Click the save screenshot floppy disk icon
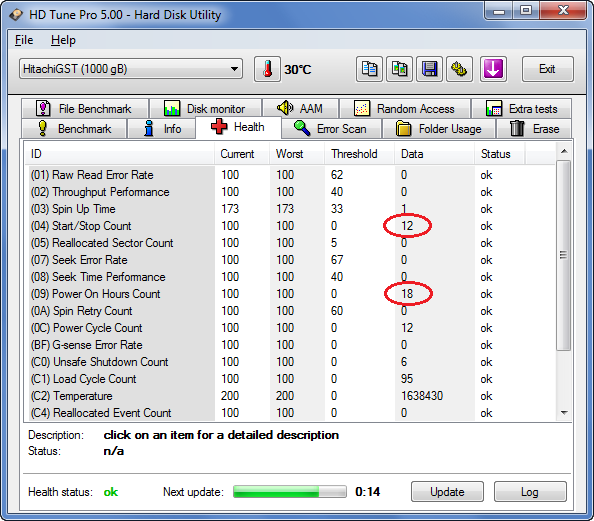This screenshot has height=521, width=594. click(430, 69)
